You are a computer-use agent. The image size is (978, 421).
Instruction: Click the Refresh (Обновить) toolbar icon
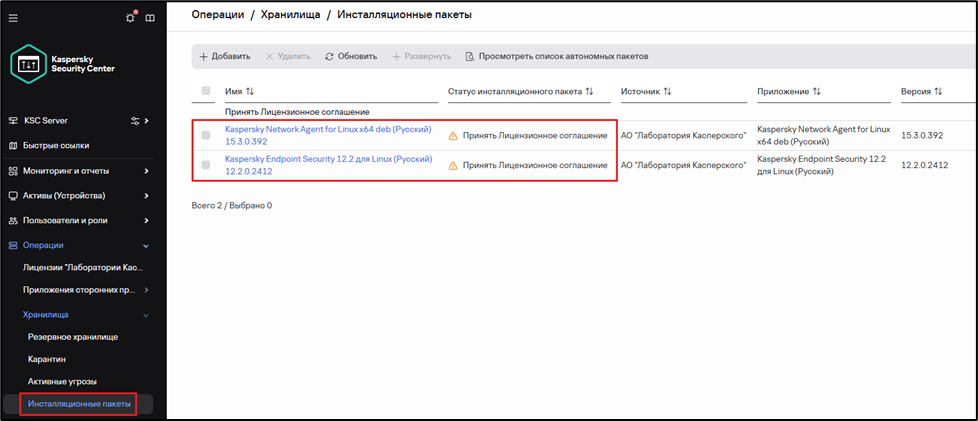(x=330, y=56)
